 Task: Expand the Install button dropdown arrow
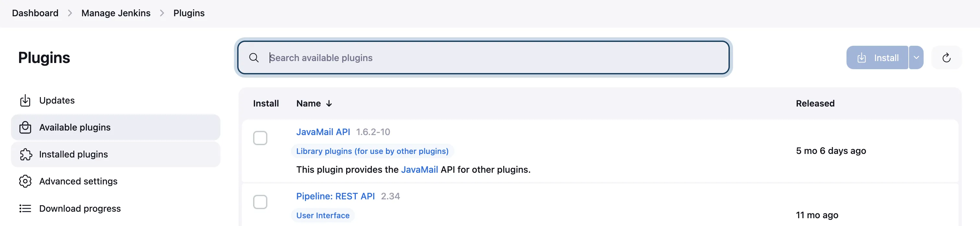(916, 57)
